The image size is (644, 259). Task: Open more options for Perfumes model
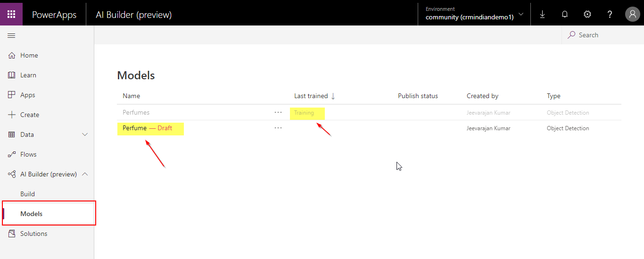point(278,112)
